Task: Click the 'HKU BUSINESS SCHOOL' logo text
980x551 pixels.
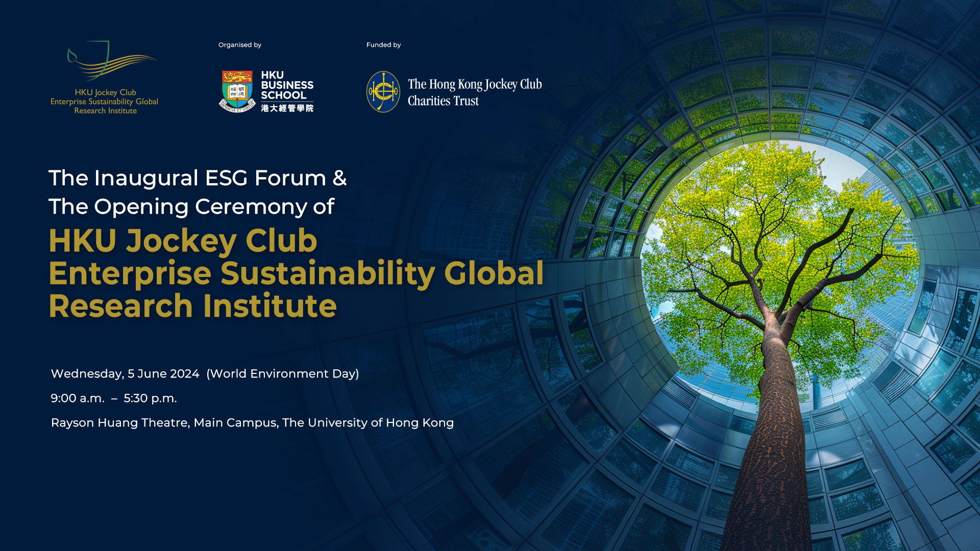Action: tap(287, 85)
